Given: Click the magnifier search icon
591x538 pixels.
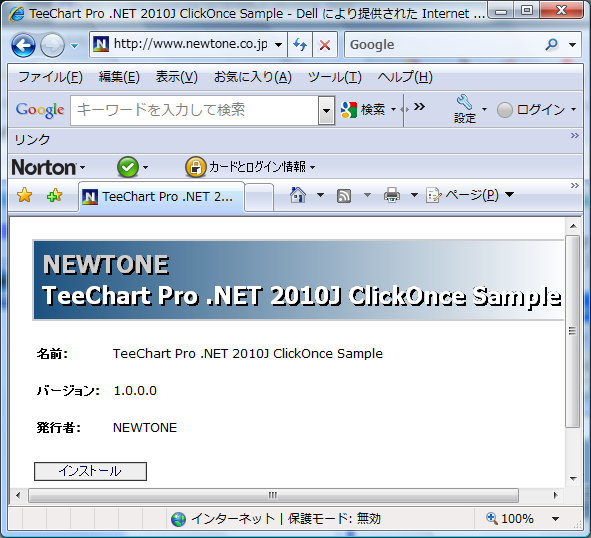Looking at the screenshot, I should click(x=552, y=44).
